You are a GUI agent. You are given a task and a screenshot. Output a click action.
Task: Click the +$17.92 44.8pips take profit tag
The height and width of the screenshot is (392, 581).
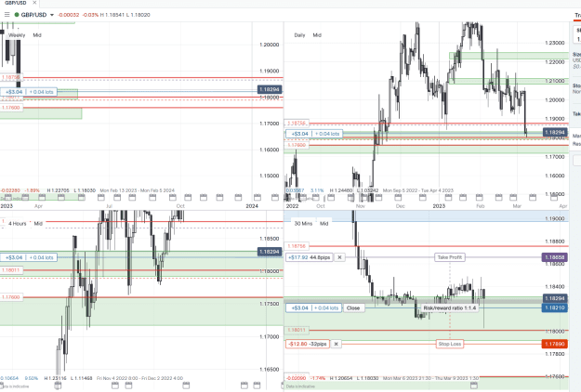pyautogui.click(x=310, y=257)
